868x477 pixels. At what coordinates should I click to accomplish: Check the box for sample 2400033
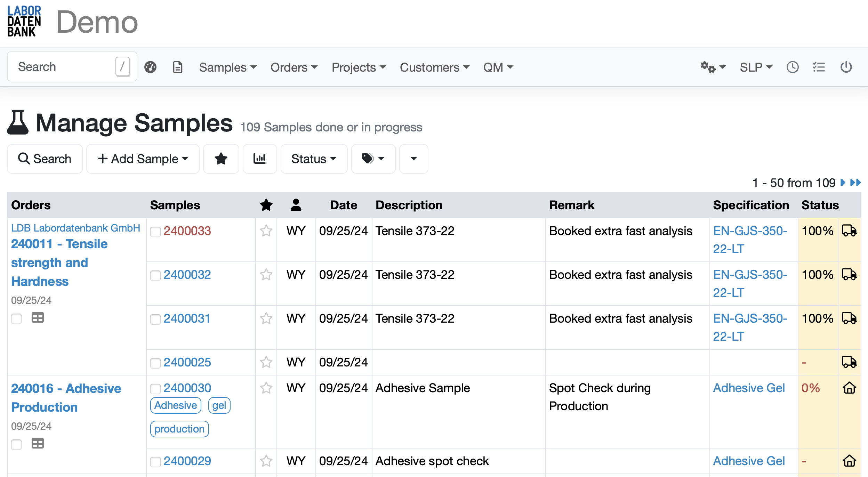(155, 232)
